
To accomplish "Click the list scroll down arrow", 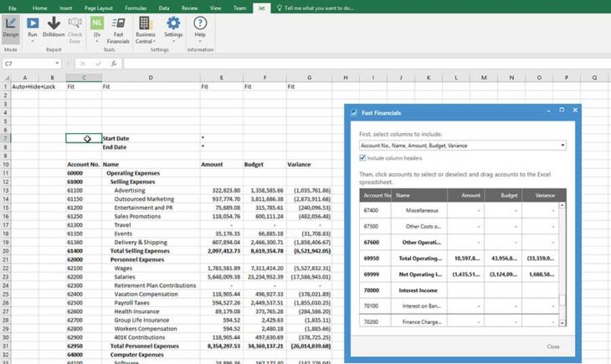I will click(x=562, y=323).
